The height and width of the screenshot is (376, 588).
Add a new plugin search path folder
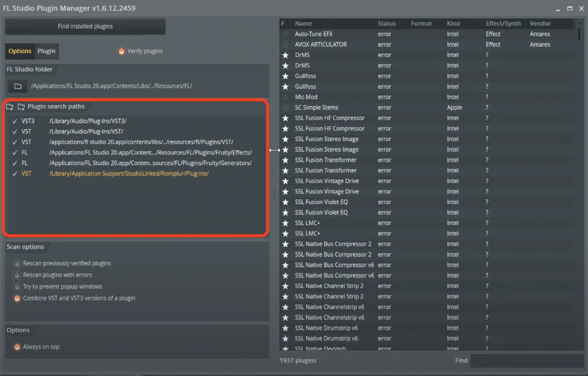[9, 107]
